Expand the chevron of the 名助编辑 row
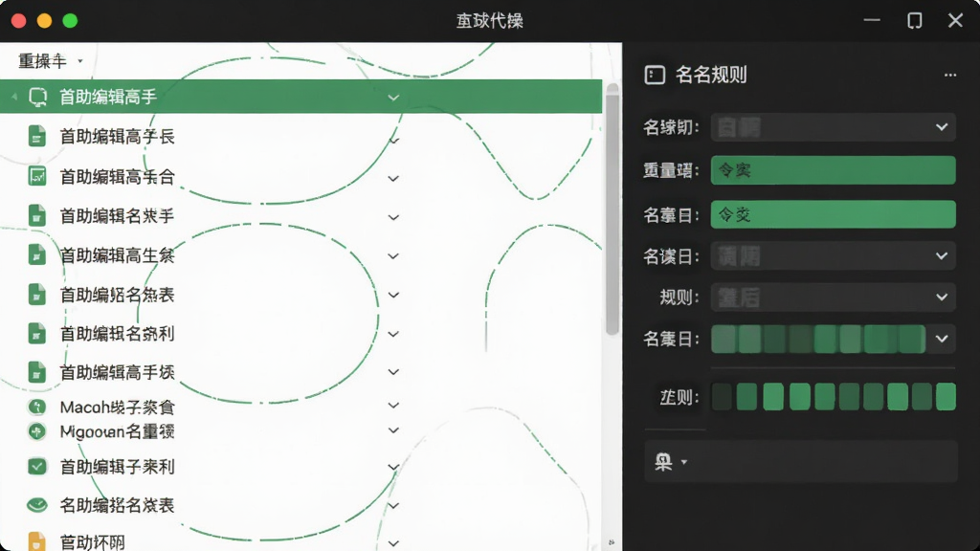980x551 pixels. (x=393, y=505)
